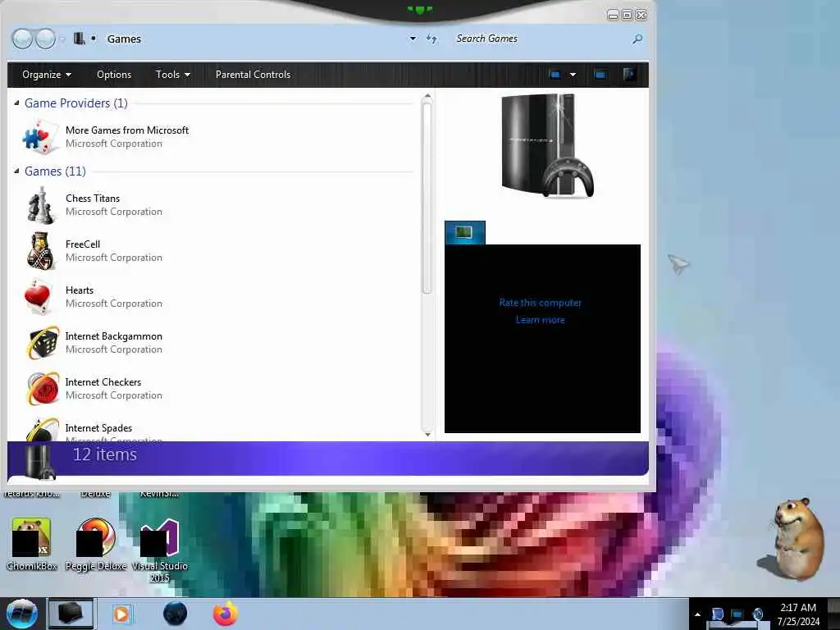The height and width of the screenshot is (630, 840).
Task: Click the 12 items status text
Action: [x=105, y=454]
